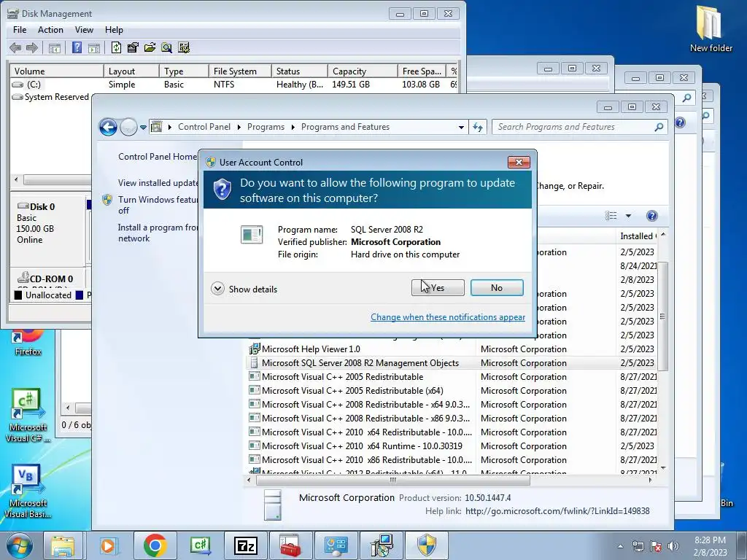The height and width of the screenshot is (560, 747).
Task: Open Windows Explorer from the taskbar
Action: 63,545
